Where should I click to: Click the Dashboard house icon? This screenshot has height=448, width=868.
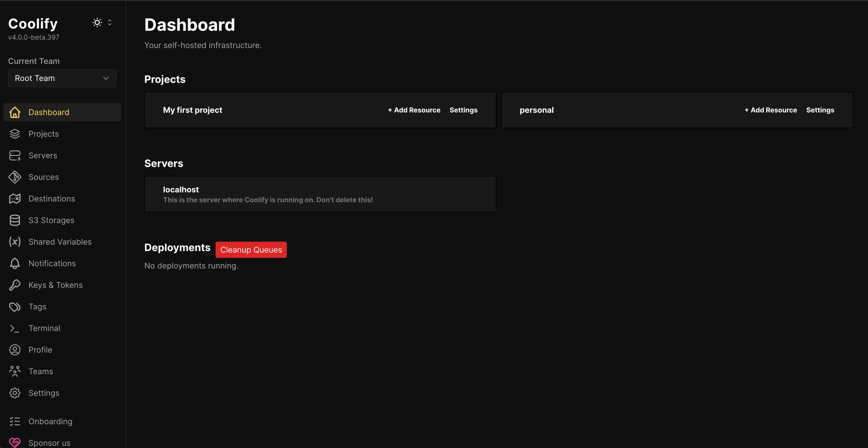(x=15, y=112)
